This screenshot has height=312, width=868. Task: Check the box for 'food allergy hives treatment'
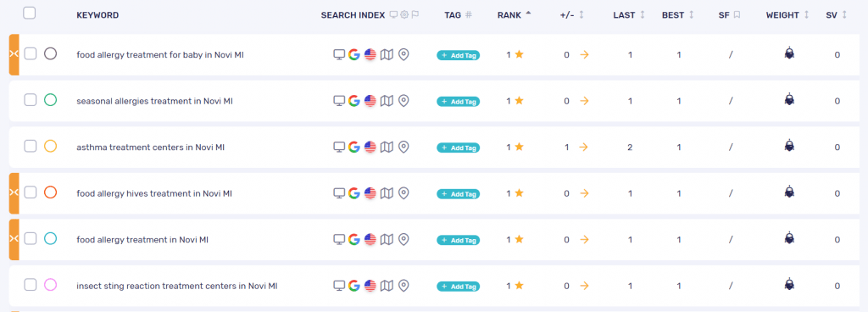point(31,192)
